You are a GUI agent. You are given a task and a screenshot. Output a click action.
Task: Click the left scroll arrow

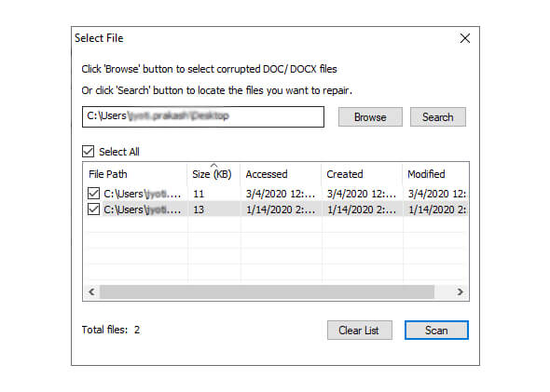92,291
